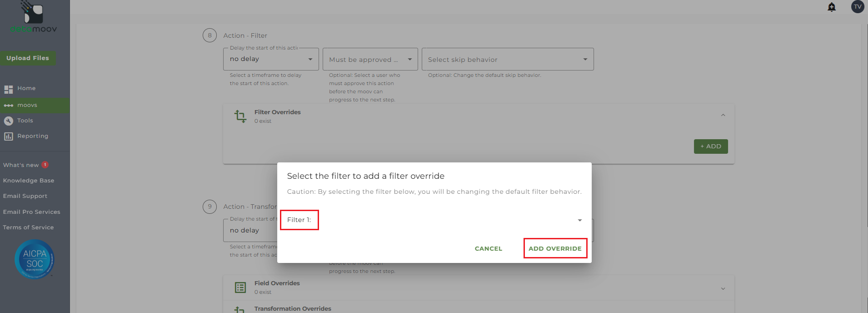Collapse the Filter Overrides panel
This screenshot has height=313, width=868.
click(x=723, y=115)
